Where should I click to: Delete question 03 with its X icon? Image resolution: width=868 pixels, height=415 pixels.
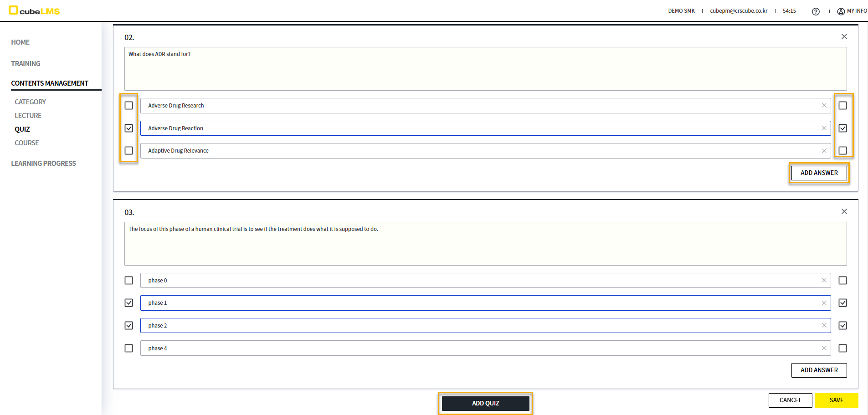click(844, 211)
